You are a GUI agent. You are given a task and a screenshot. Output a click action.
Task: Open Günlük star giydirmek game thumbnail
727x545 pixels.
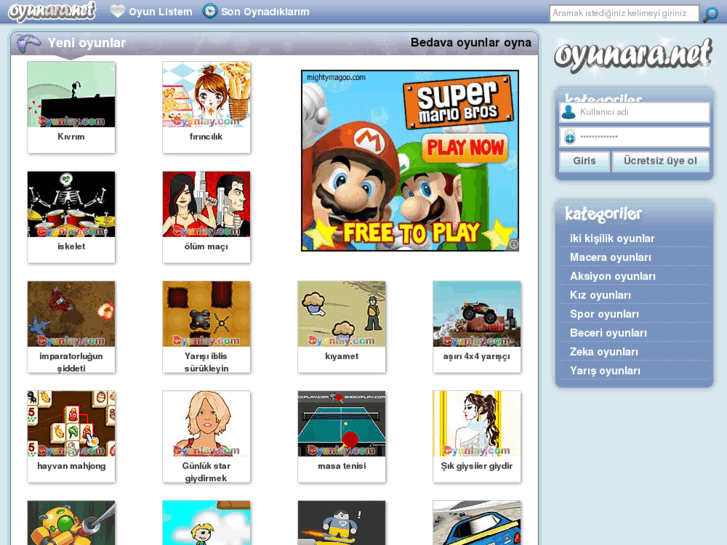point(206,423)
